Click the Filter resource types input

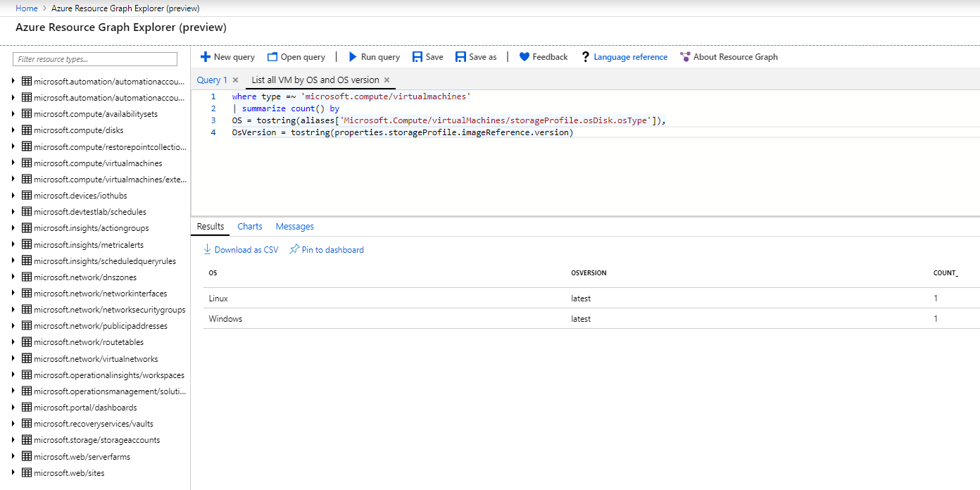click(96, 59)
